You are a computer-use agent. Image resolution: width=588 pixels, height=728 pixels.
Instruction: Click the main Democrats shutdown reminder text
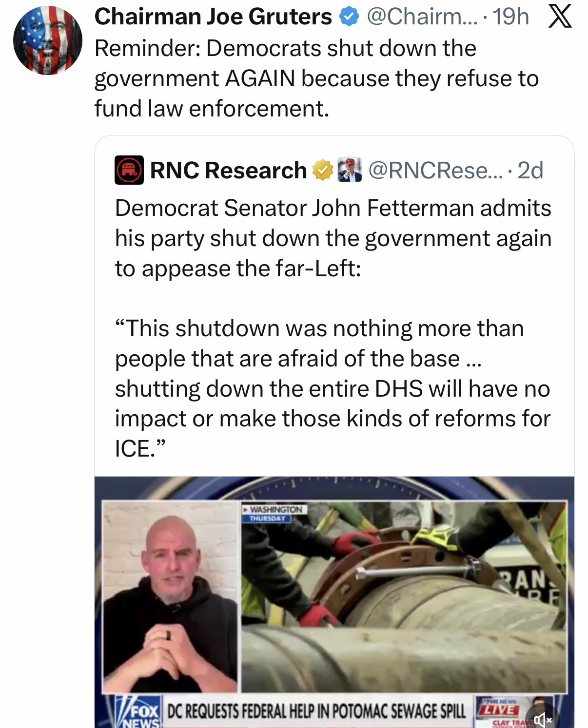pos(316,78)
